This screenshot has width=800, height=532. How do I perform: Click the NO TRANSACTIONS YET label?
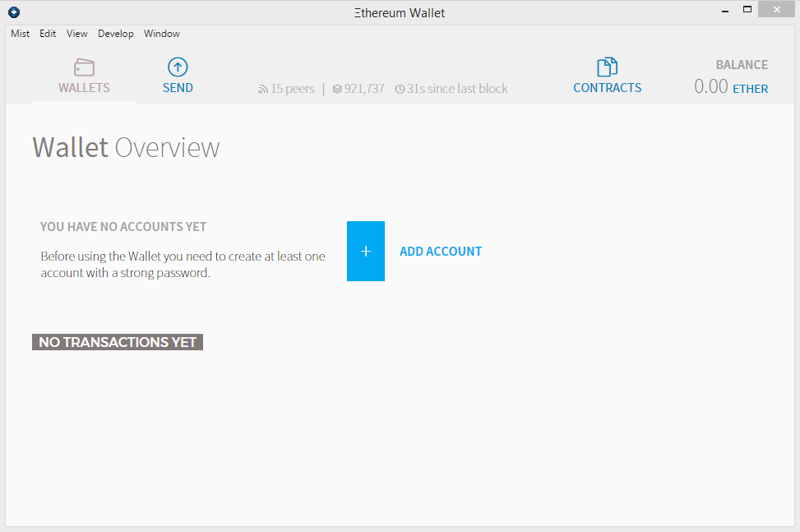[118, 342]
